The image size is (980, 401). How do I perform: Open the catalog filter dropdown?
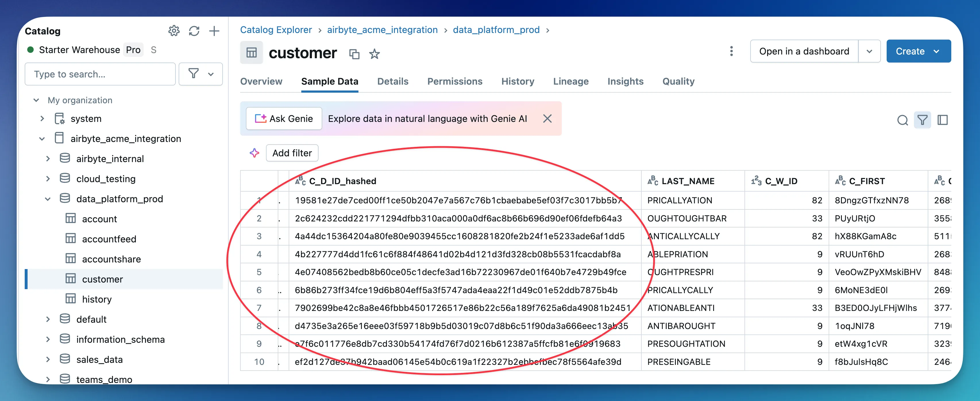click(x=201, y=74)
